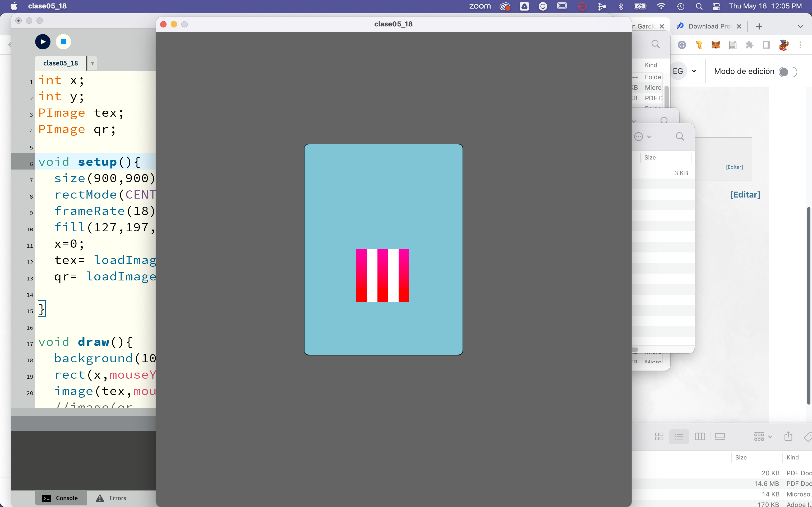Open the tab options arrow beside clase05_18
The image size is (812, 507).
click(92, 63)
